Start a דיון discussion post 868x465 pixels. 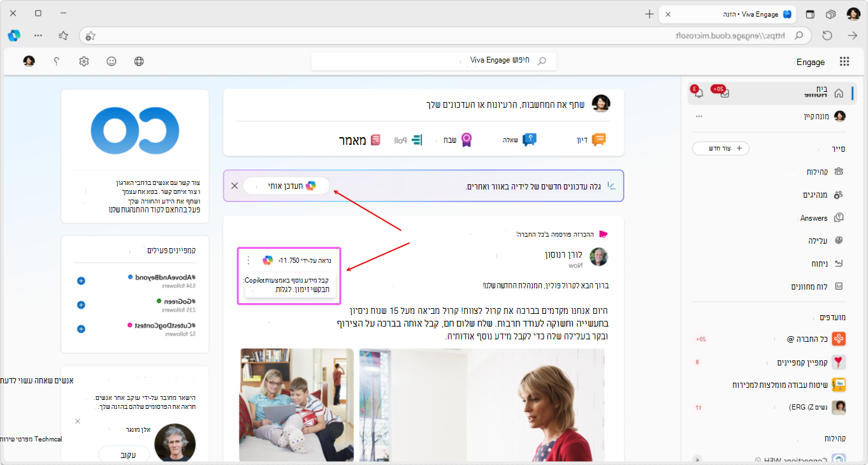(590, 140)
